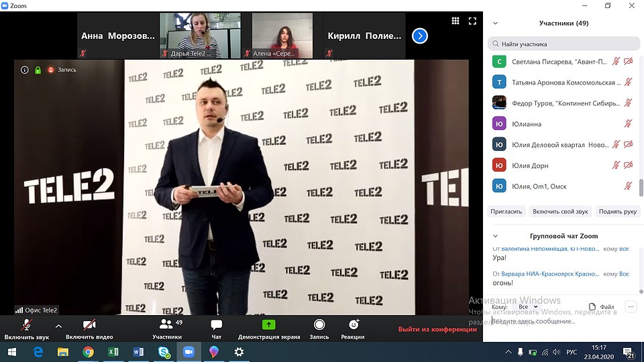The height and width of the screenshot is (362, 644).
Task: Open the Чат speech bubble icon
Action: (217, 324)
